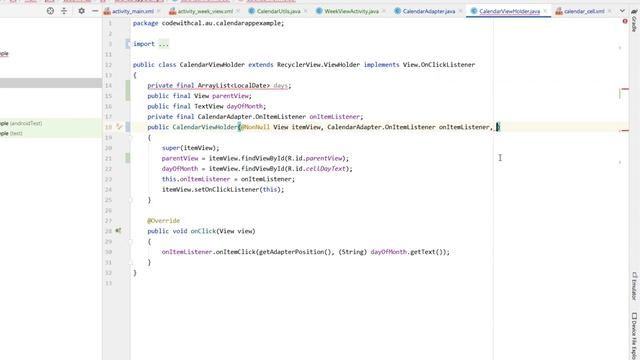This screenshot has height=360, width=640.
Task: Hide the project panel with minus icon
Action: pos(95,11)
